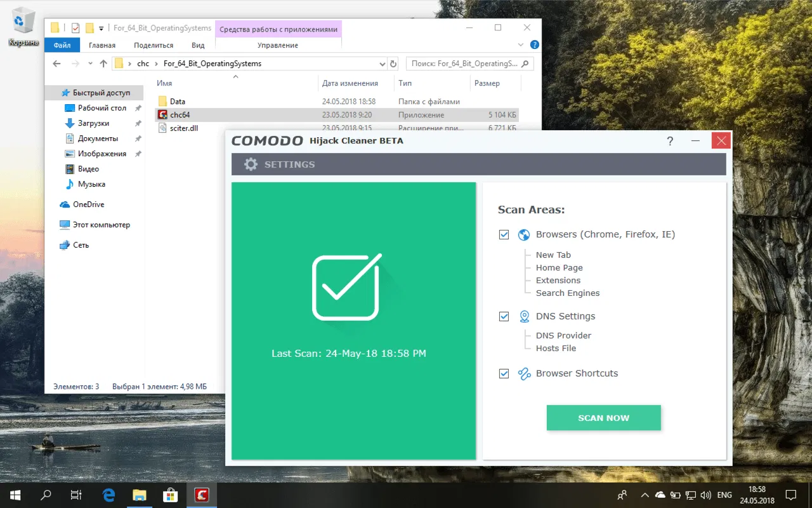The image size is (812, 508).
Task: Go back in Explorer navigation
Action: pyautogui.click(x=57, y=63)
